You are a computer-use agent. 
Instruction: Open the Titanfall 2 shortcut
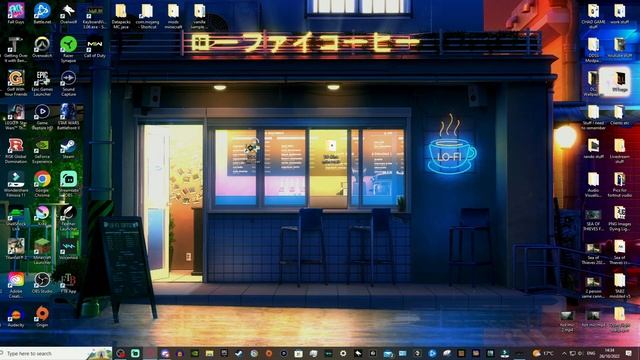pyautogui.click(x=16, y=249)
